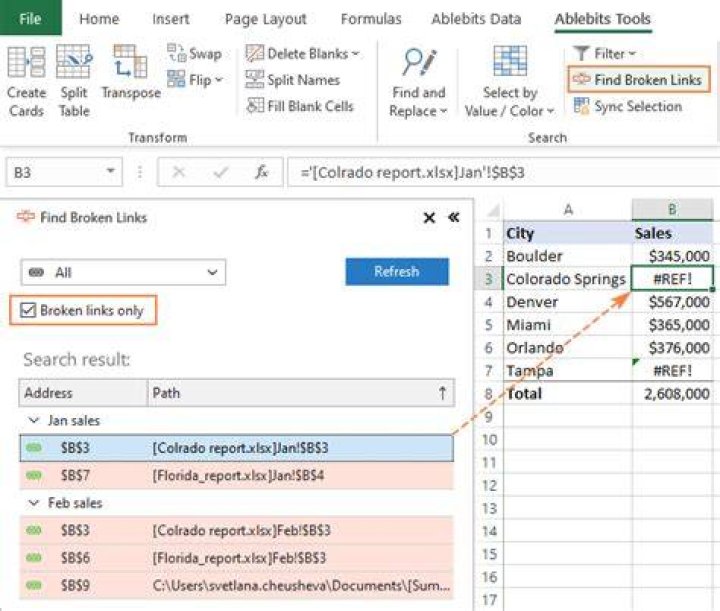Switch to the Ablebits Data tab
Viewport: 720px width, 611px height.
click(x=476, y=19)
